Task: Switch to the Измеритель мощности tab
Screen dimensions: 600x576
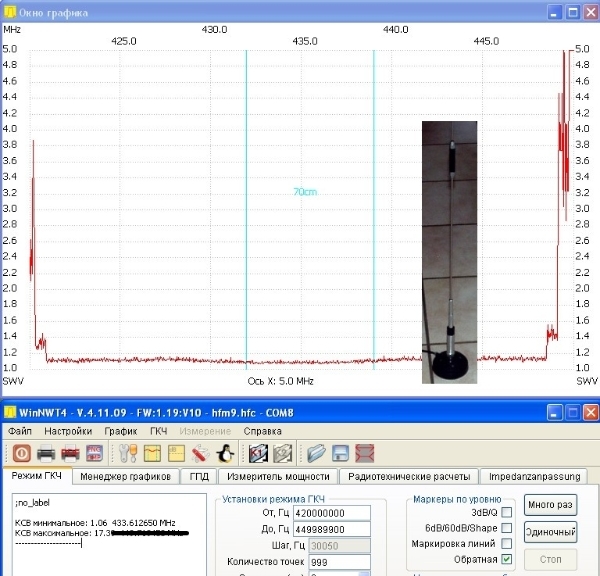Action: [x=278, y=476]
